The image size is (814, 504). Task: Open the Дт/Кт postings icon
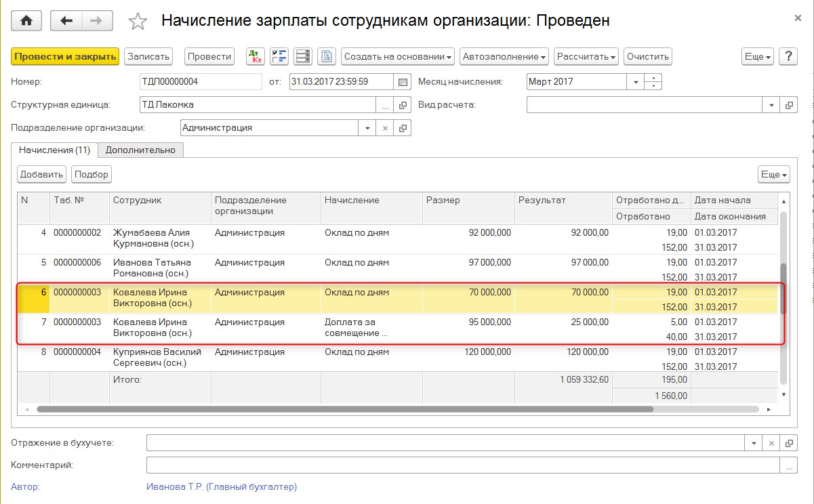click(x=256, y=56)
